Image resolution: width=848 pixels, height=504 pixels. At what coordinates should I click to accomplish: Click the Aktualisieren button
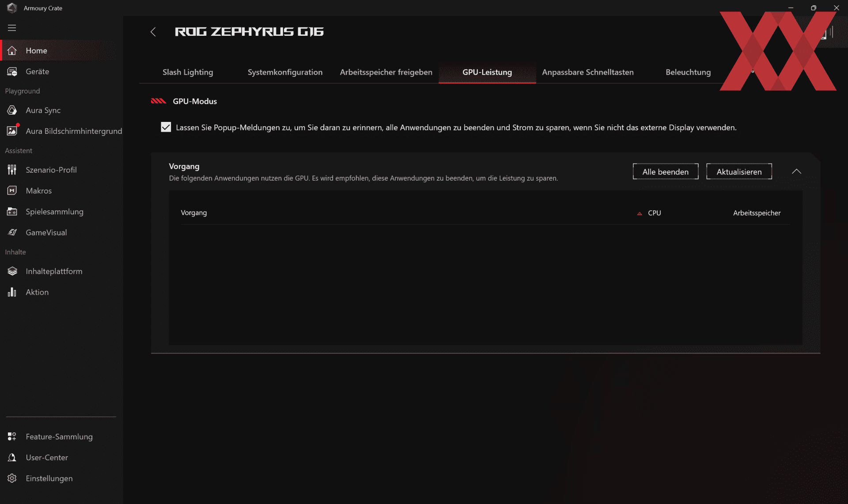pyautogui.click(x=739, y=171)
